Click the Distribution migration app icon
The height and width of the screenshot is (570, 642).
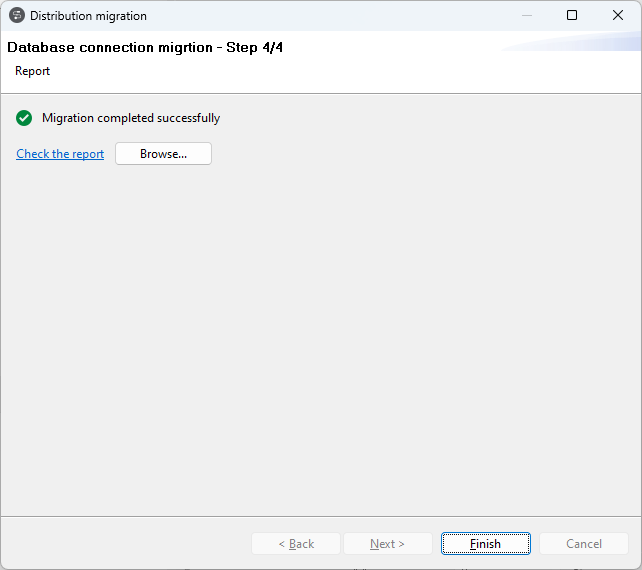[x=17, y=16]
